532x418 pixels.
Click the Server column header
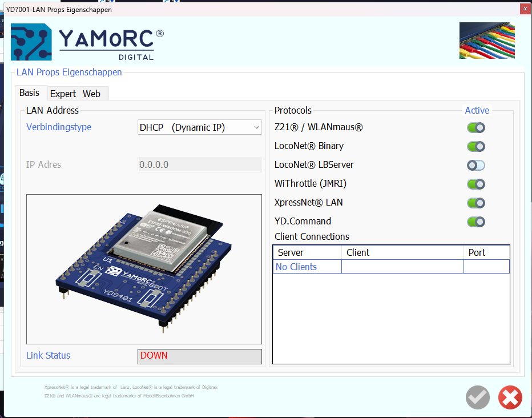coord(308,252)
